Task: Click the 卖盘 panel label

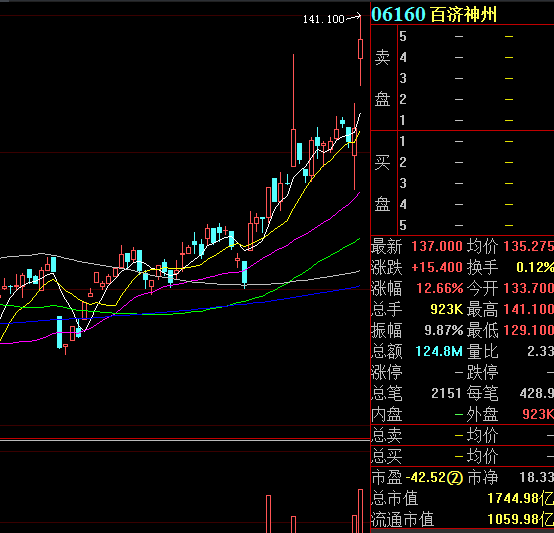Action: pos(382,78)
